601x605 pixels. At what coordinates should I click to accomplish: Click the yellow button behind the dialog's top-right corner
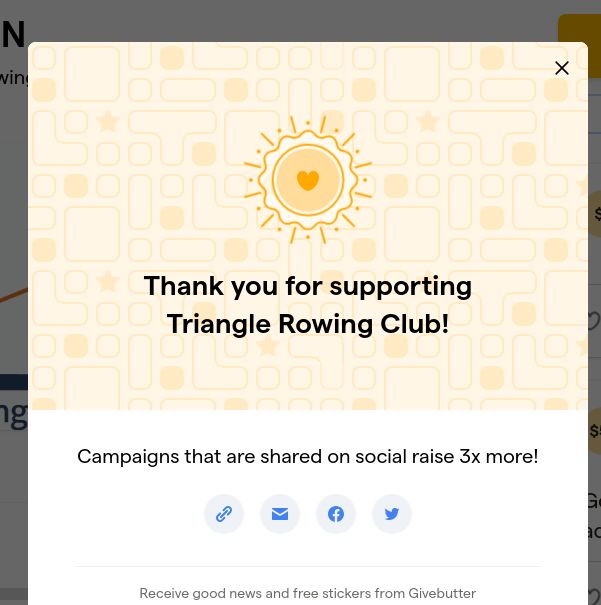[x=580, y=28]
